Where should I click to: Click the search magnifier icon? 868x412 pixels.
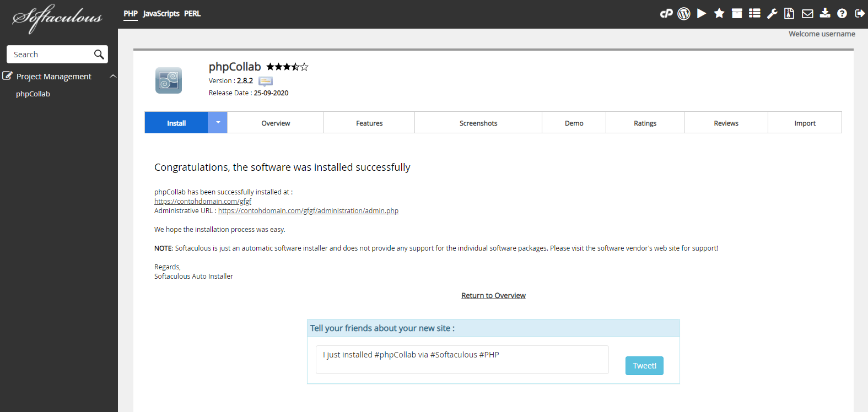[x=99, y=55]
